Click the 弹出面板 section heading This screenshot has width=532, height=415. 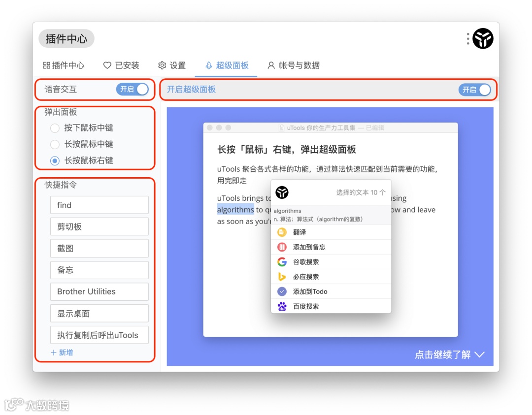61,112
